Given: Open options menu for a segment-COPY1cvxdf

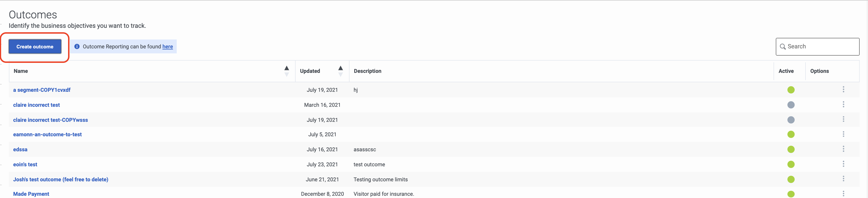Looking at the screenshot, I should pyautogui.click(x=843, y=89).
